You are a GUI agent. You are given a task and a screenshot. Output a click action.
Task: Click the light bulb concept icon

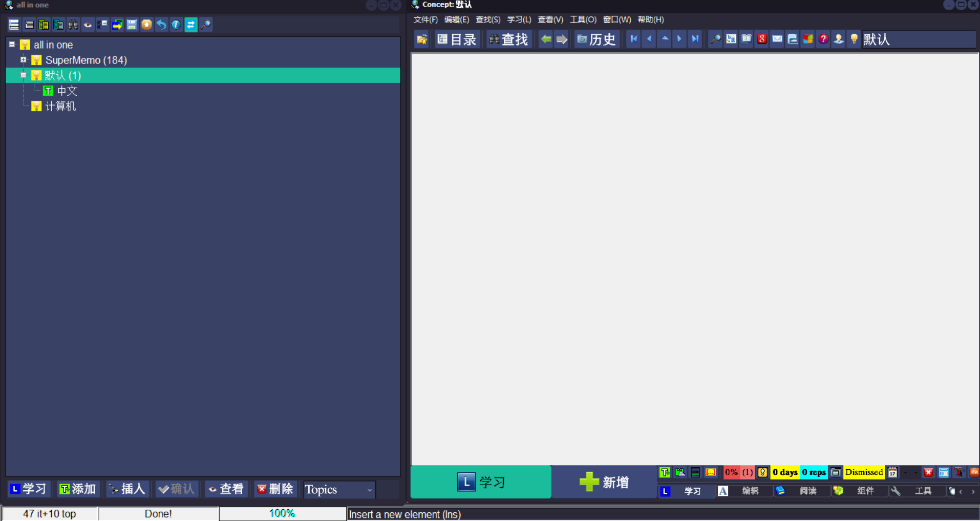pyautogui.click(x=854, y=39)
